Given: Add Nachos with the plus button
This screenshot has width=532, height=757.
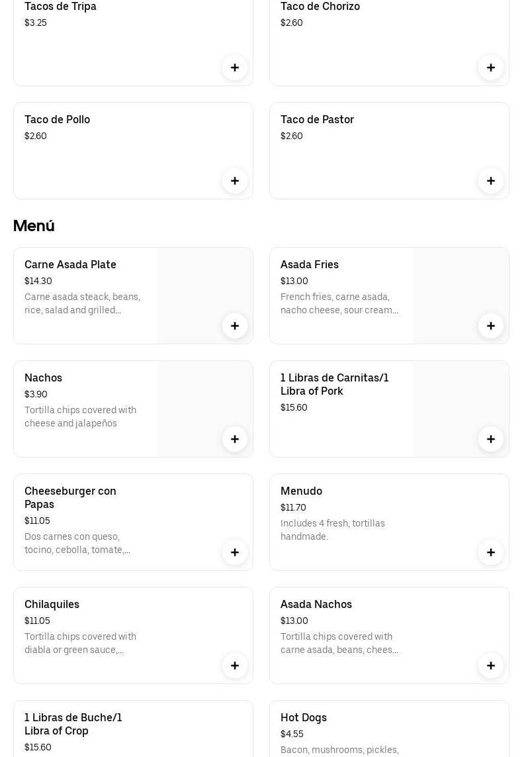Looking at the screenshot, I should pyautogui.click(x=235, y=439).
